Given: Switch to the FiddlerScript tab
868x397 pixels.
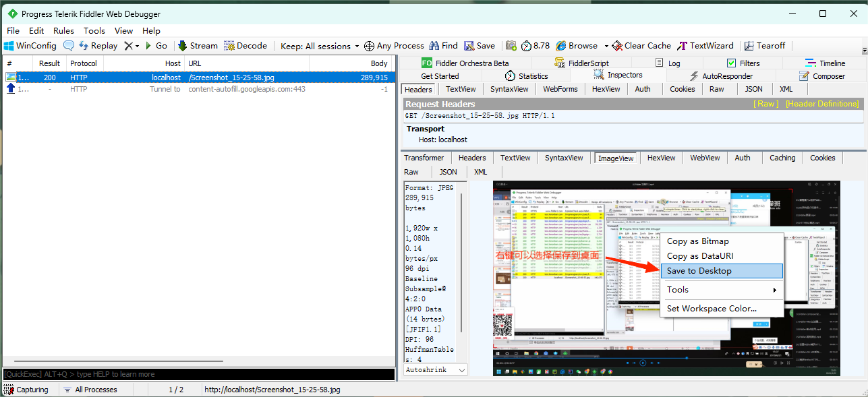Looking at the screenshot, I should pyautogui.click(x=581, y=63).
